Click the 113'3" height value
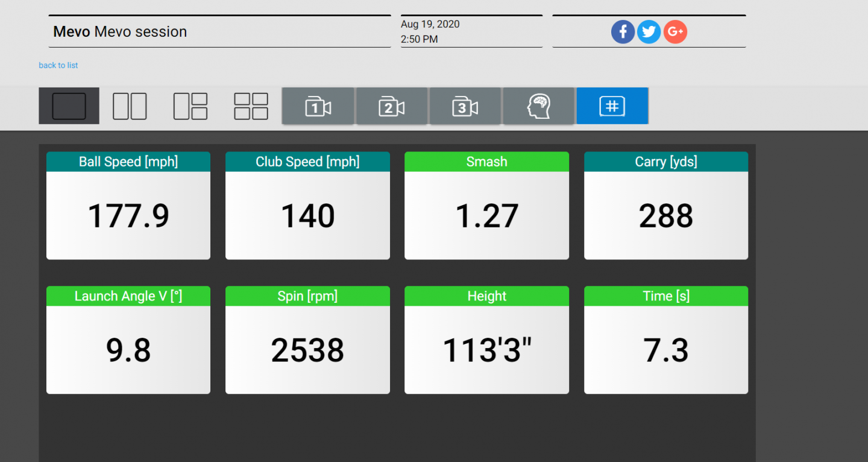 click(486, 350)
